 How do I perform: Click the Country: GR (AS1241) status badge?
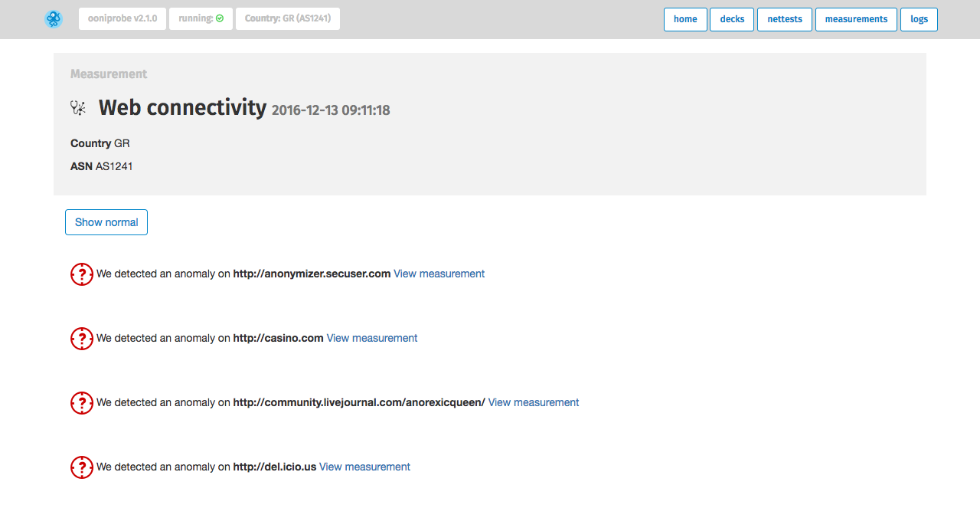[x=287, y=18]
